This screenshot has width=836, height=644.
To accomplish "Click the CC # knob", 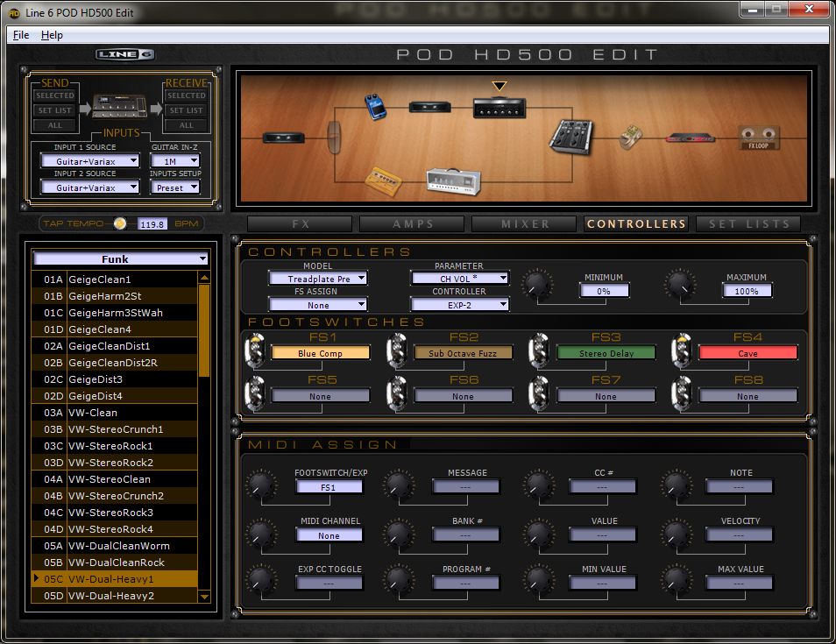I will [539, 484].
